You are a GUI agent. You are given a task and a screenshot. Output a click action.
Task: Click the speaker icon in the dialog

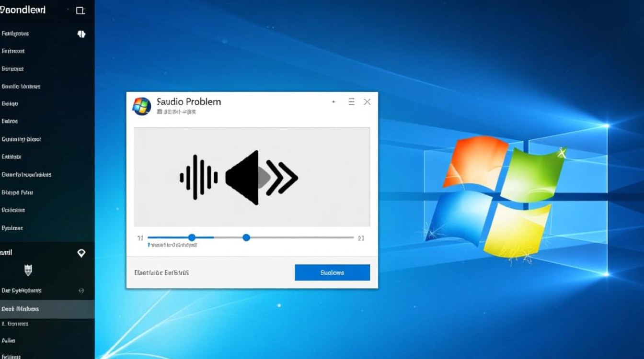point(242,177)
